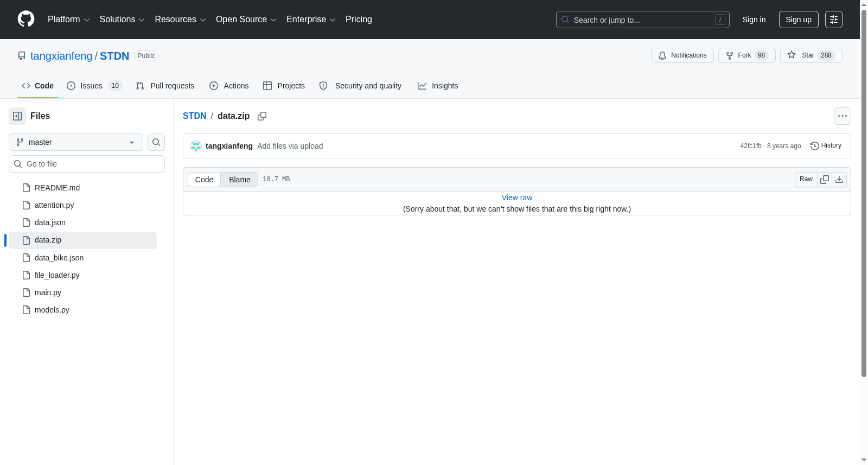Open the Issues tab
This screenshot has width=868, height=465.
(x=94, y=86)
